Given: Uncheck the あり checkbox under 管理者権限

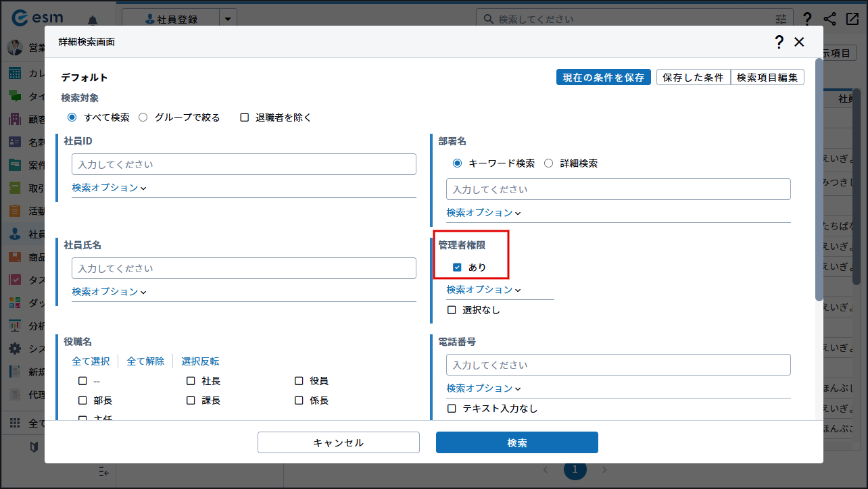Looking at the screenshot, I should tap(458, 267).
